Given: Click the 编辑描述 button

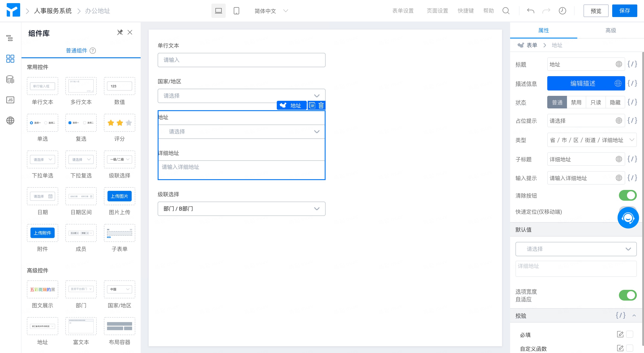Looking at the screenshot, I should click(582, 83).
